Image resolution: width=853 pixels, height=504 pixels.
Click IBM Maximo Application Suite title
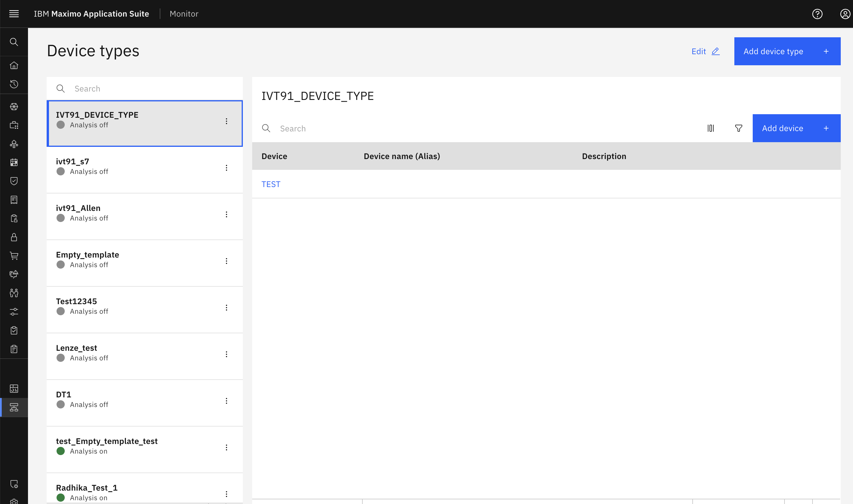point(92,14)
